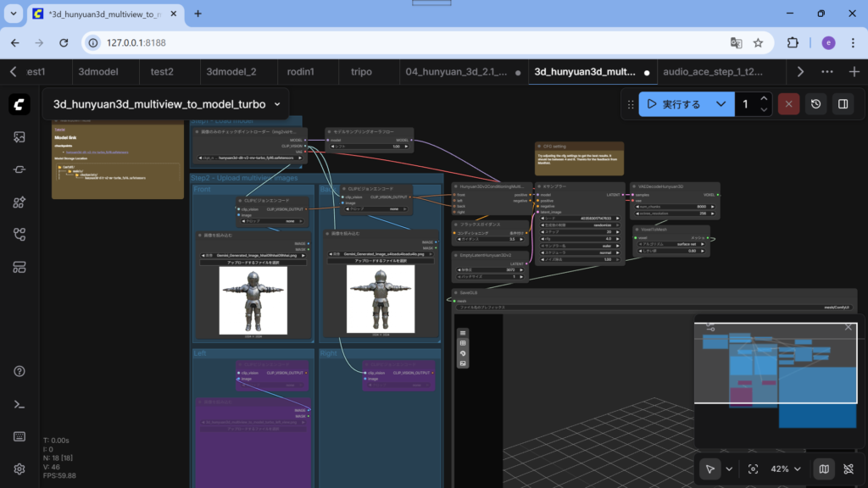868x488 pixels.
Task: Open the keyboard shortcuts panel icon
Action: [x=19, y=436]
